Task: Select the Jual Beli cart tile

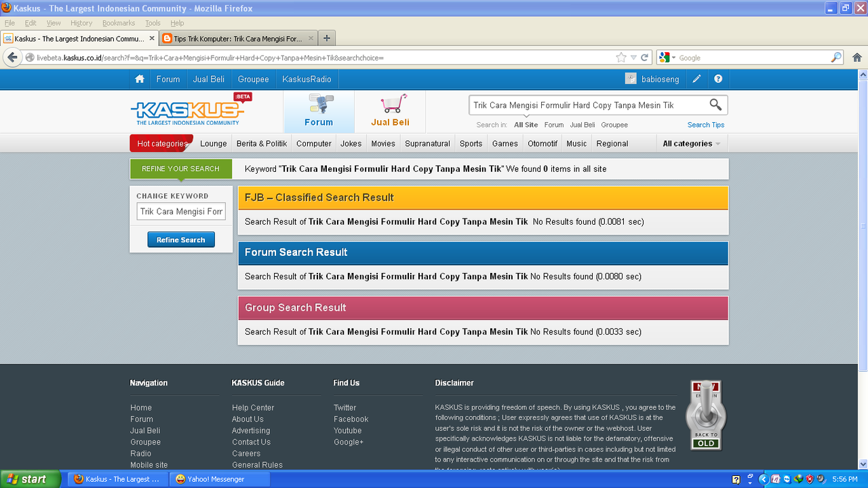Action: [390, 111]
